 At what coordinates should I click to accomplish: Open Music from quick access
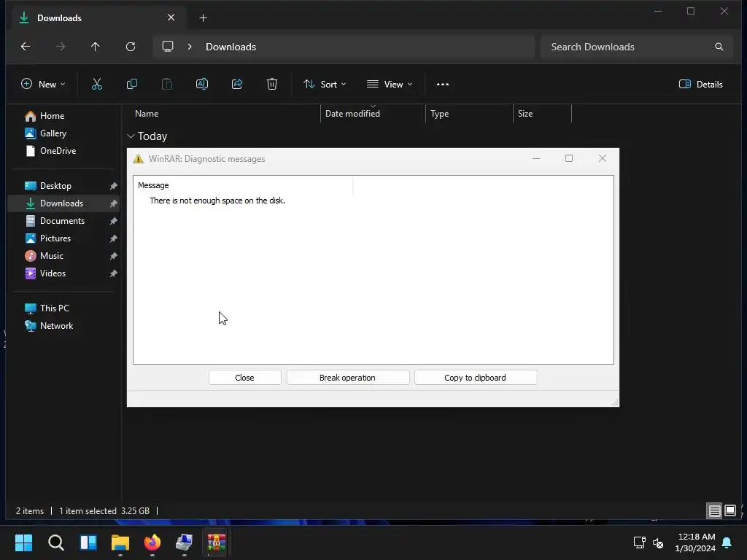tap(52, 256)
